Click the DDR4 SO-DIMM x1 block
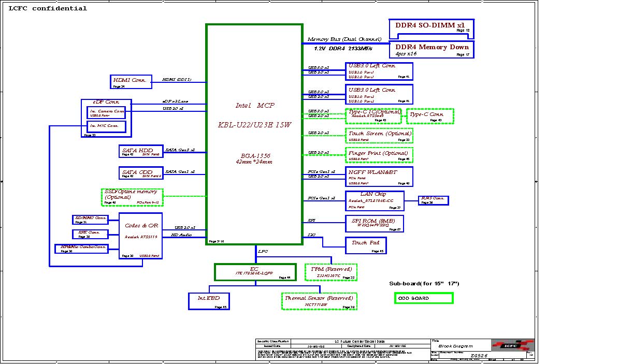Screen dimensions: 618x364 click(x=432, y=29)
